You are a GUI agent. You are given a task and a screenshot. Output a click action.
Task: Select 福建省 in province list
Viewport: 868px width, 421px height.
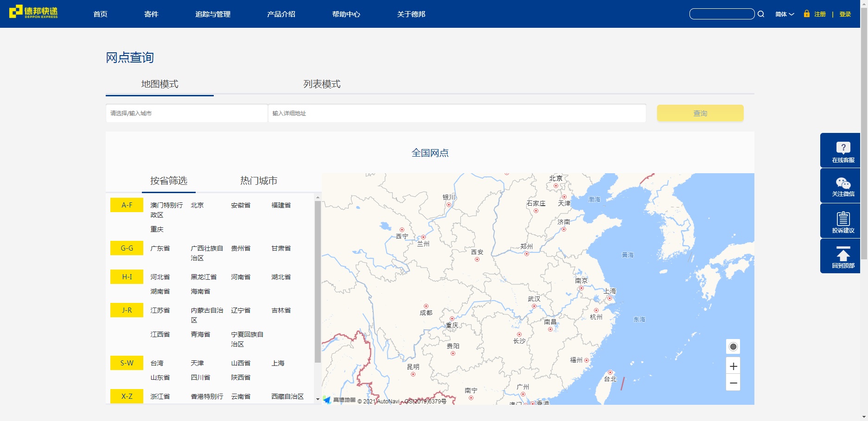[281, 205]
